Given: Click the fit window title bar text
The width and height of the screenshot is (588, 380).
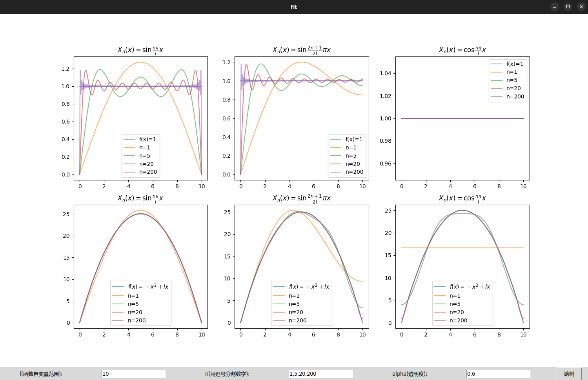Looking at the screenshot, I should (294, 7).
